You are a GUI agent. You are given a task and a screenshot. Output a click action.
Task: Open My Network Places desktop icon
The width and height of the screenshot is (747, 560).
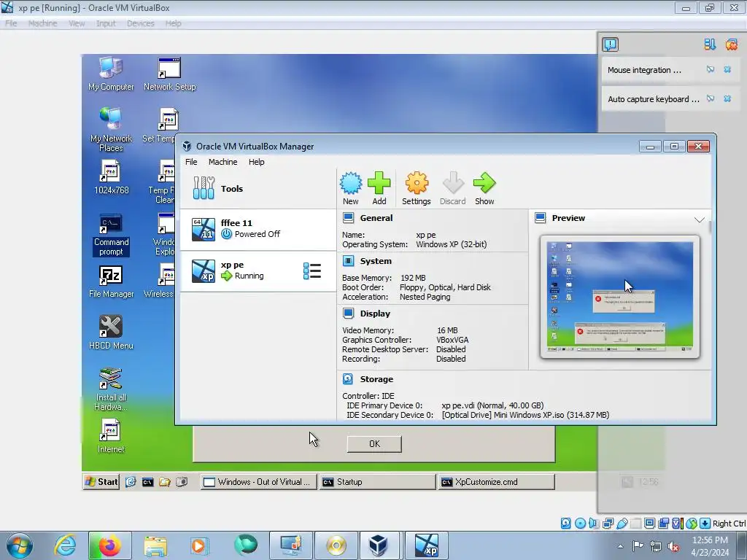point(111,130)
